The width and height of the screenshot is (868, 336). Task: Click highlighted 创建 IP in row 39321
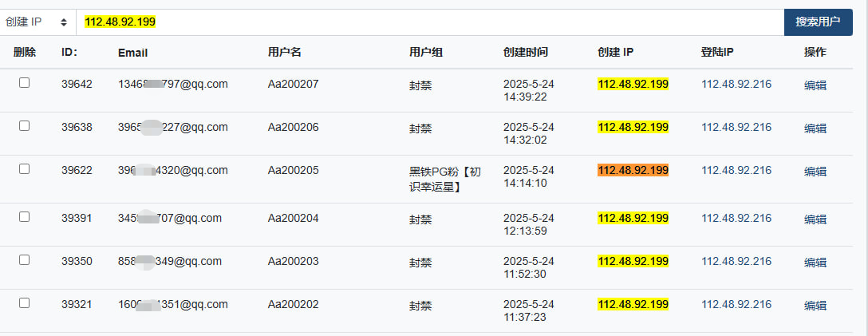click(633, 304)
